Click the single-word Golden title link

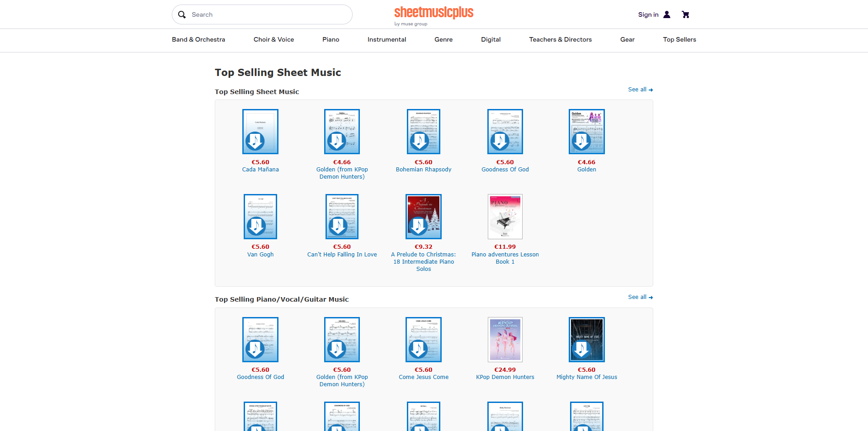click(587, 170)
